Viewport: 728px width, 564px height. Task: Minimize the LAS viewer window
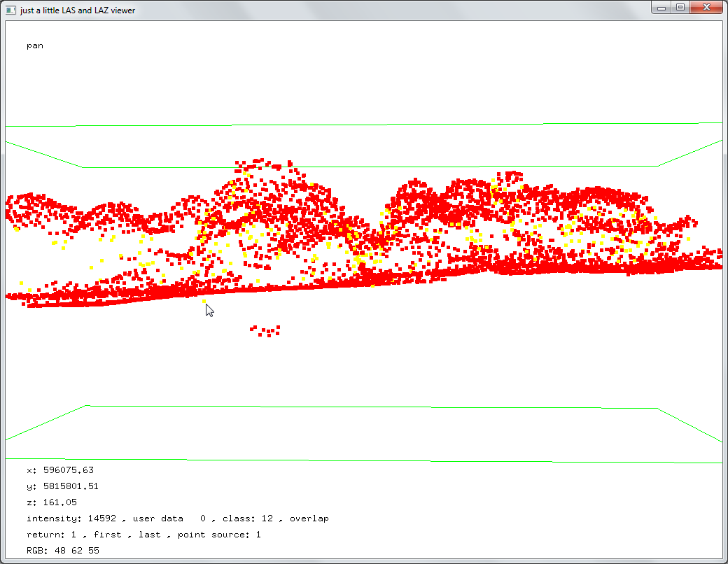point(661,8)
